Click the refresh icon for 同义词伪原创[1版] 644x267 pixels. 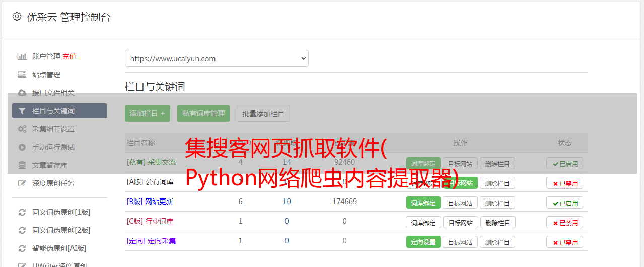22,212
